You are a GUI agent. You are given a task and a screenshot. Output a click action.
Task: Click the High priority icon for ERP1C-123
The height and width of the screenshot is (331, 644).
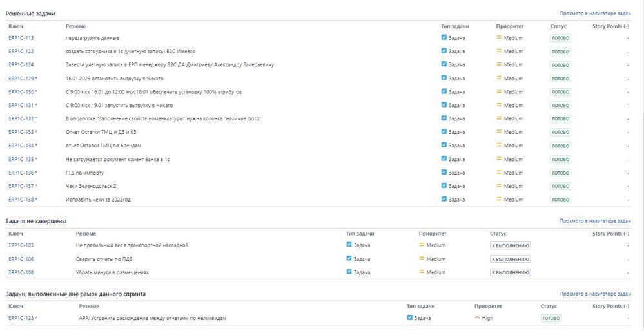tap(477, 317)
